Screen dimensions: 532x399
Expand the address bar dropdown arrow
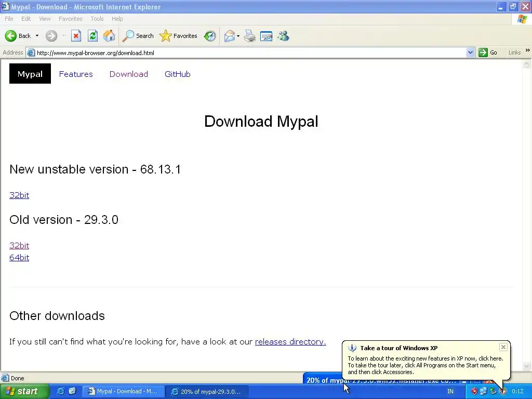point(470,52)
